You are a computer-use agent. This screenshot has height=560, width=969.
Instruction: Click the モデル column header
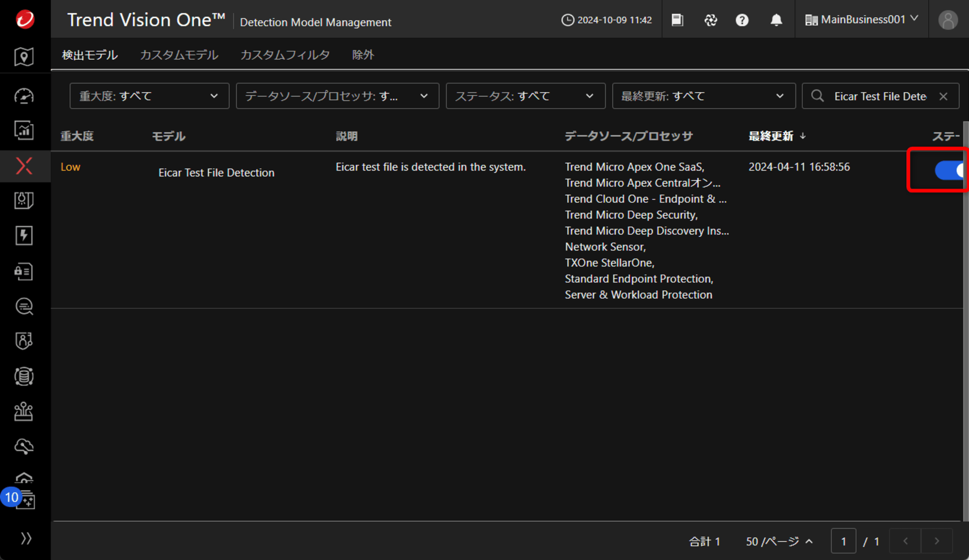tap(169, 136)
